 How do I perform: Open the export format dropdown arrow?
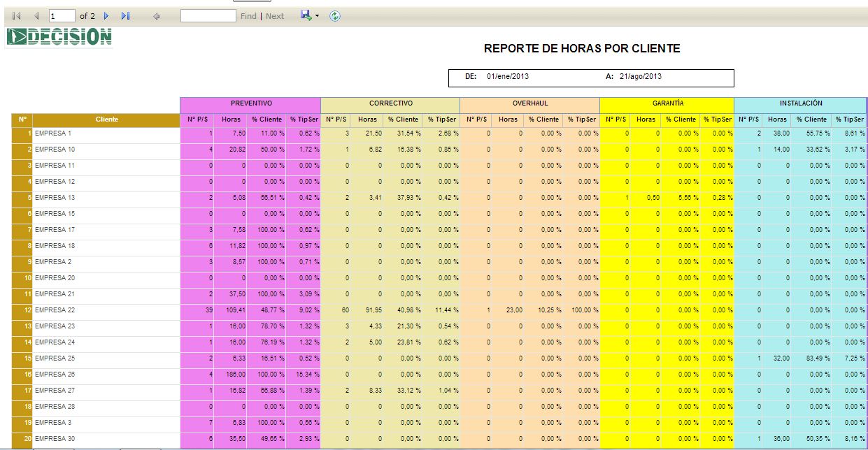coord(317,15)
